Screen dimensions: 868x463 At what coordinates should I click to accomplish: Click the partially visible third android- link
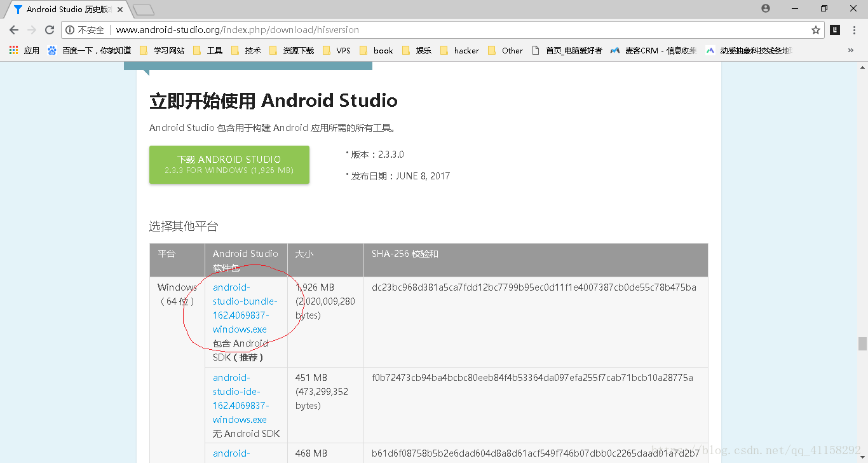click(x=231, y=453)
